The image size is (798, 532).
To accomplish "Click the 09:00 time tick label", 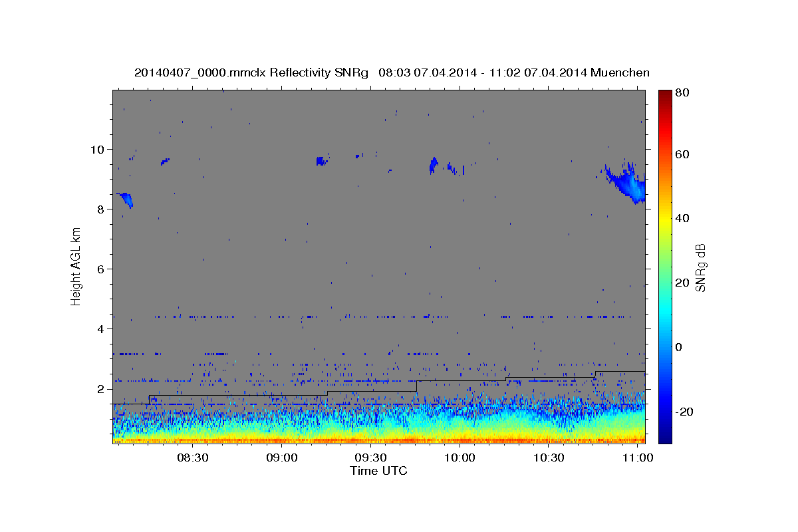I will pos(282,458).
